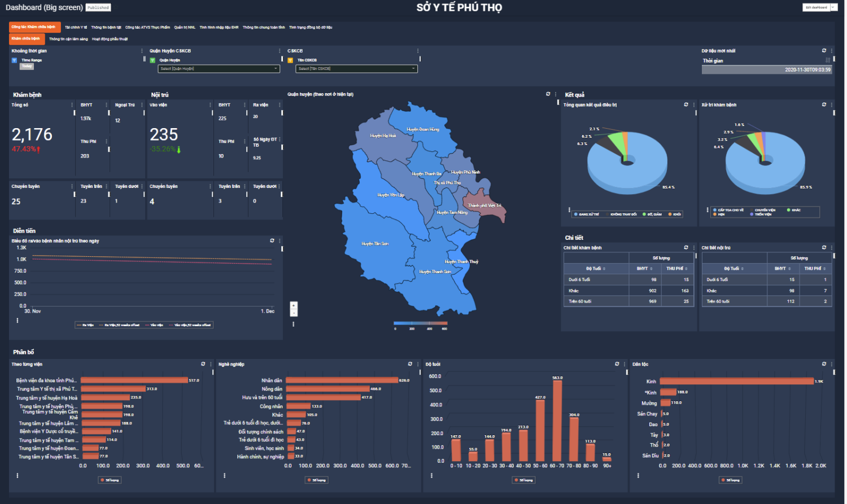The width and height of the screenshot is (847, 504).
Task: Open the Thông tin cận lâm sàng sub-tab
Action: [68, 39]
